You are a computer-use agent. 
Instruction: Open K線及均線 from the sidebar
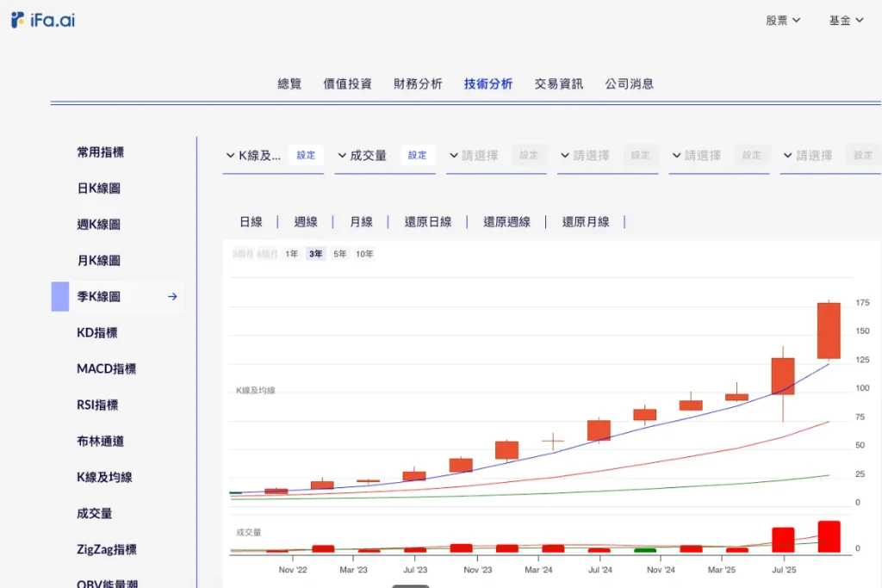click(104, 477)
